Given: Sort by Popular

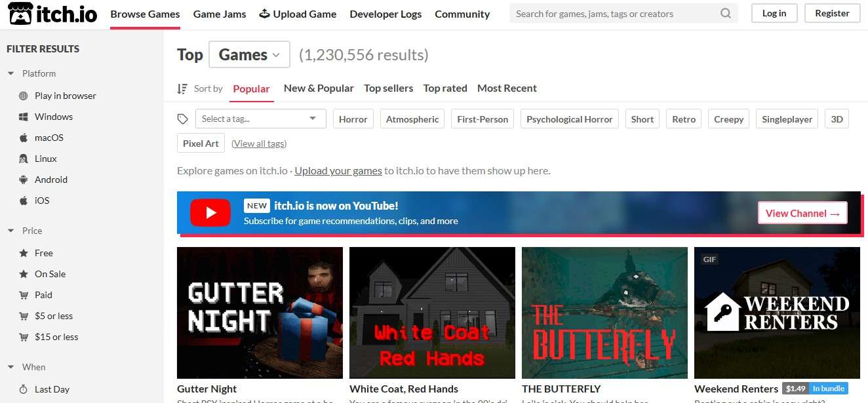Looking at the screenshot, I should coord(251,88).
